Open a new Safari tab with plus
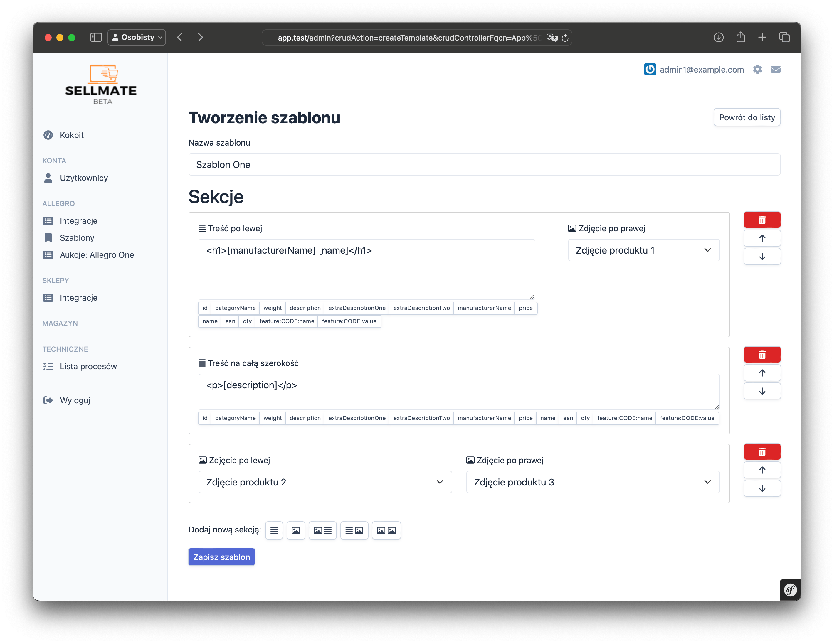Viewport: 834px width, 644px height. point(762,37)
